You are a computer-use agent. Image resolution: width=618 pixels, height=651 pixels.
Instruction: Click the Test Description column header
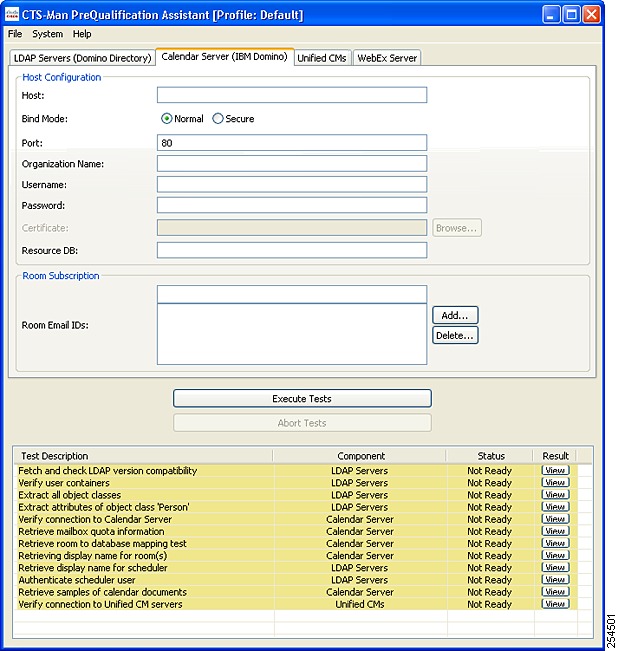click(144, 456)
